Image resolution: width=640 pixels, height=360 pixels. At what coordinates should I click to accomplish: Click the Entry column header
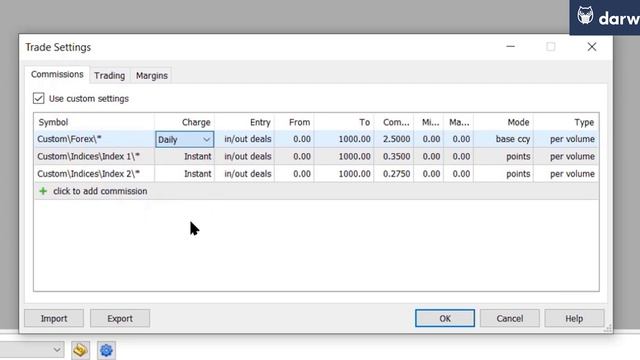[x=244, y=122]
